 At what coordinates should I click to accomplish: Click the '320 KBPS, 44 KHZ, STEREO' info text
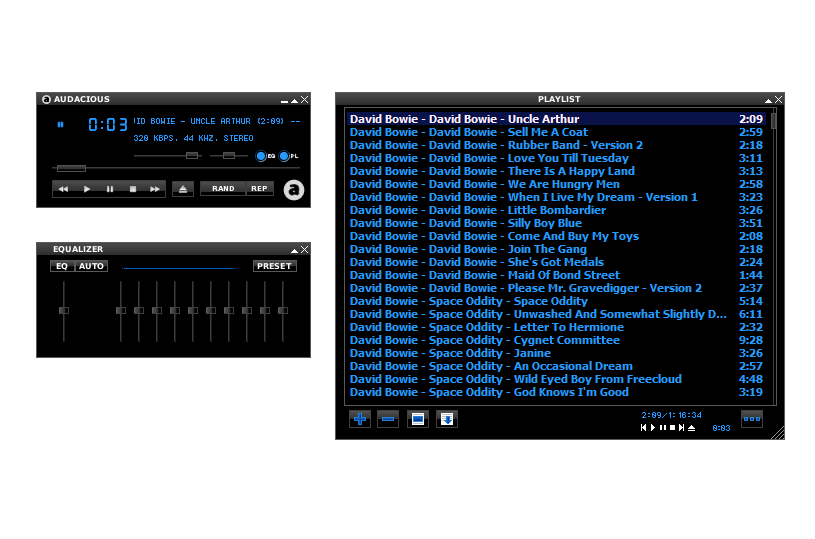(x=193, y=138)
